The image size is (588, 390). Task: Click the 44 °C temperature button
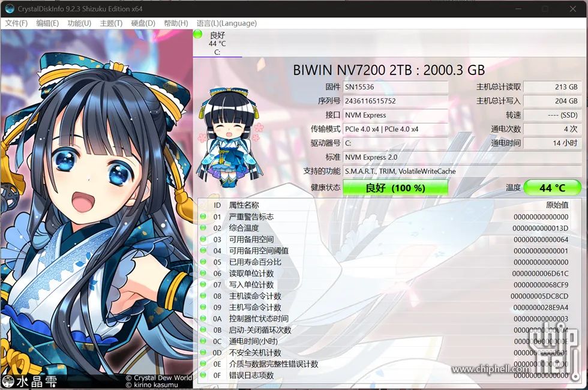tap(552, 187)
